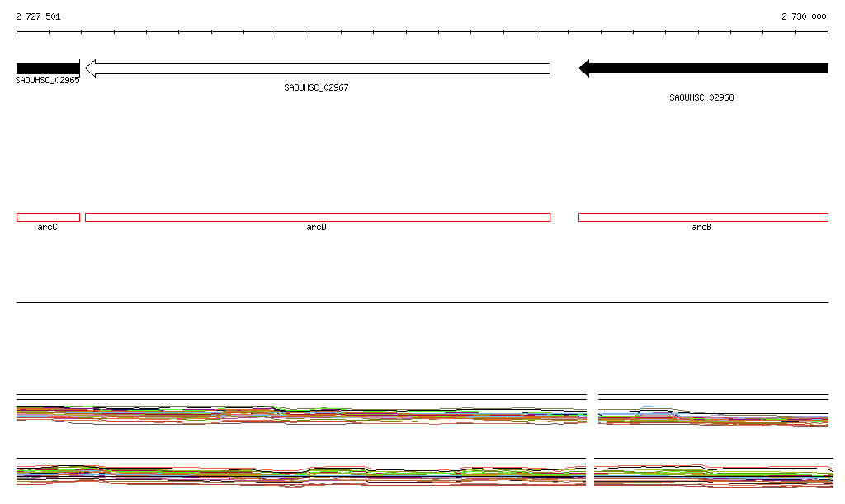The height and width of the screenshot is (504, 845).
Task: Select the arcB red outlined box
Action: [703, 218]
